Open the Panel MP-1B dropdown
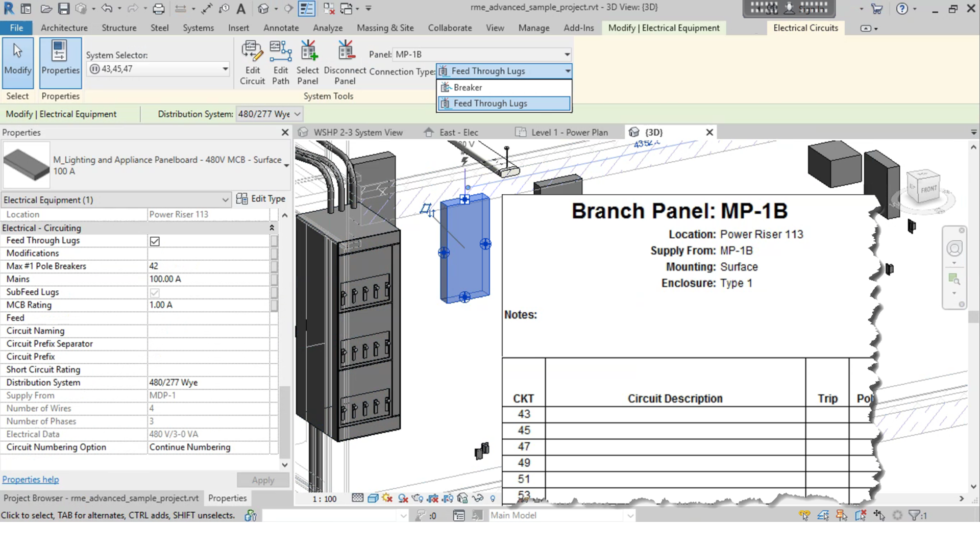The height and width of the screenshot is (551, 980). (567, 55)
